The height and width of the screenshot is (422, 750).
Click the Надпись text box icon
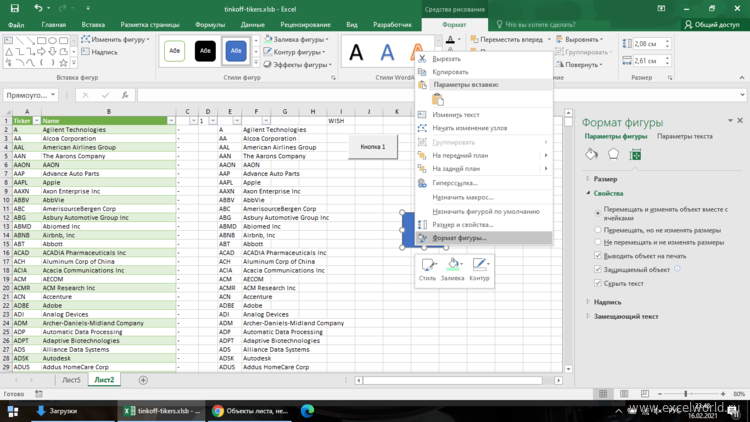[99, 52]
